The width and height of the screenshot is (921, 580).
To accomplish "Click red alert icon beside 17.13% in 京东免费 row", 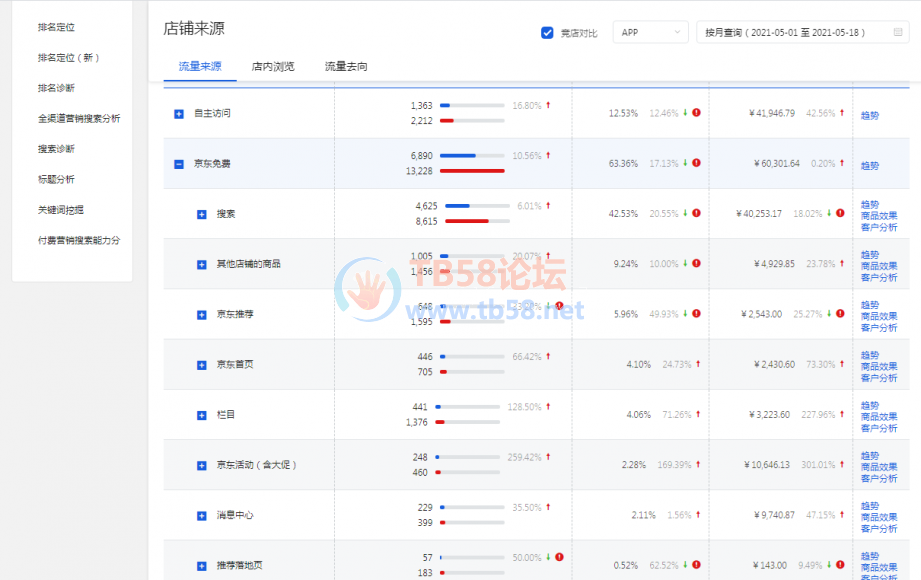I will click(696, 163).
